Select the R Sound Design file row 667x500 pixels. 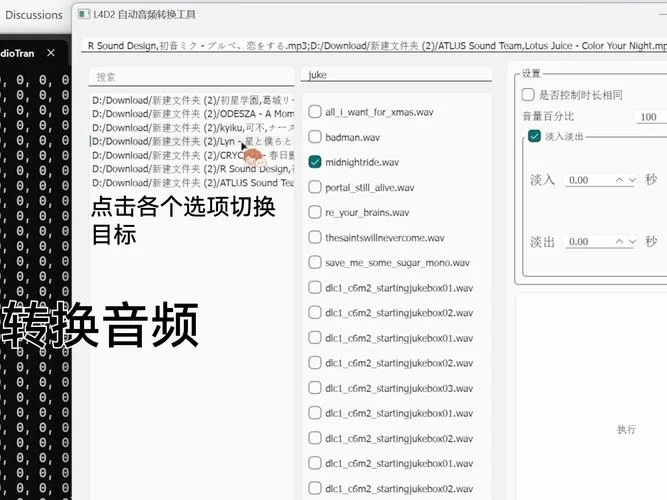pos(192,169)
